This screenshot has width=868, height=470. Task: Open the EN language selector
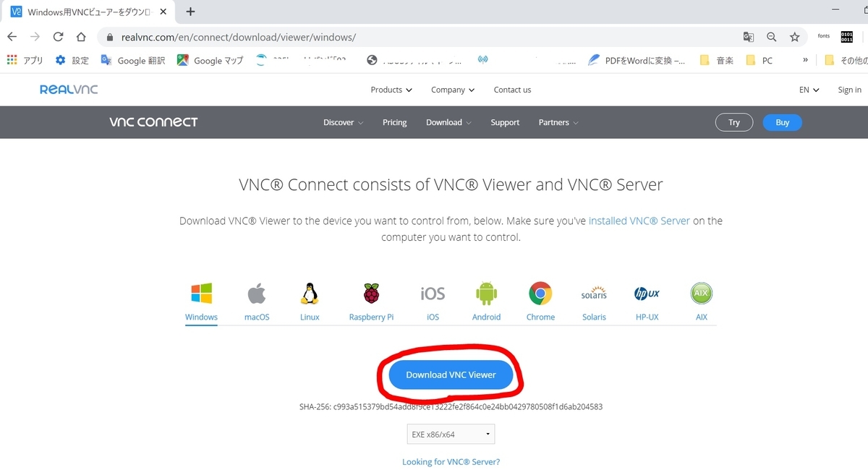click(809, 90)
